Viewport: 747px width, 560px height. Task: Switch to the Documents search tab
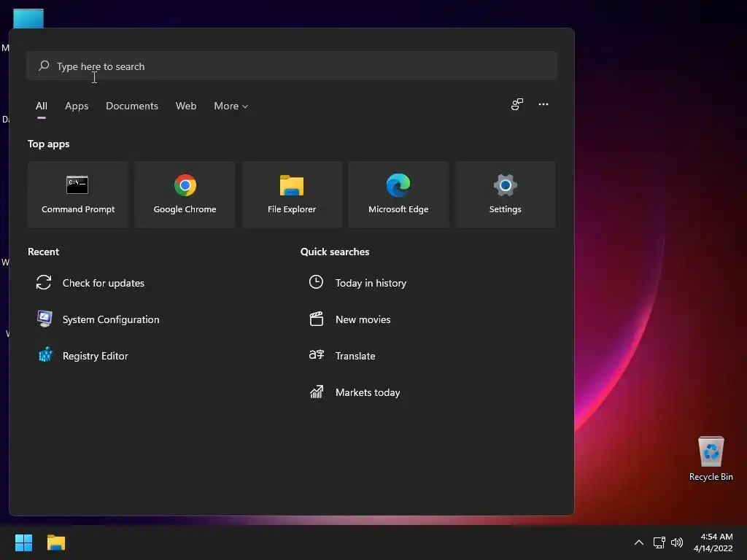132,106
